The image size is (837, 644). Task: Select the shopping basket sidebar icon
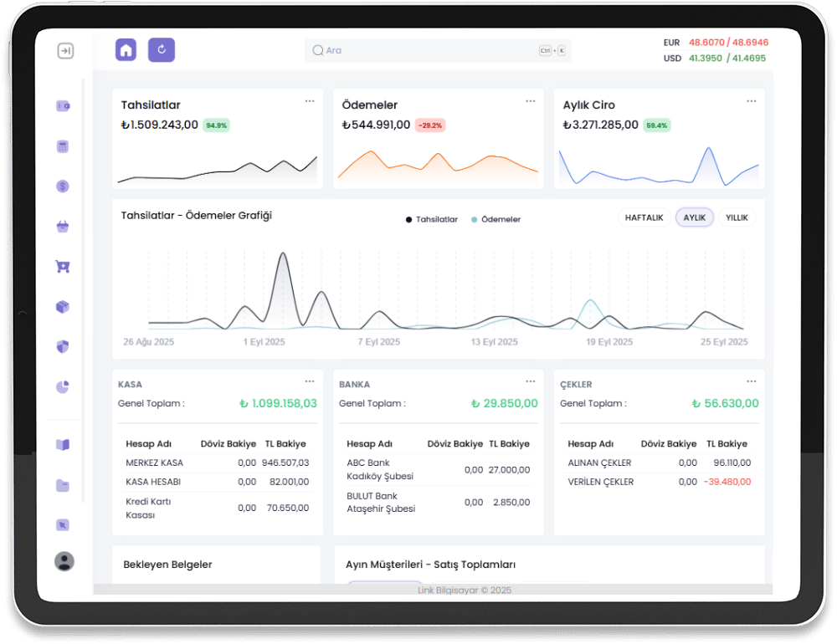tap(63, 227)
